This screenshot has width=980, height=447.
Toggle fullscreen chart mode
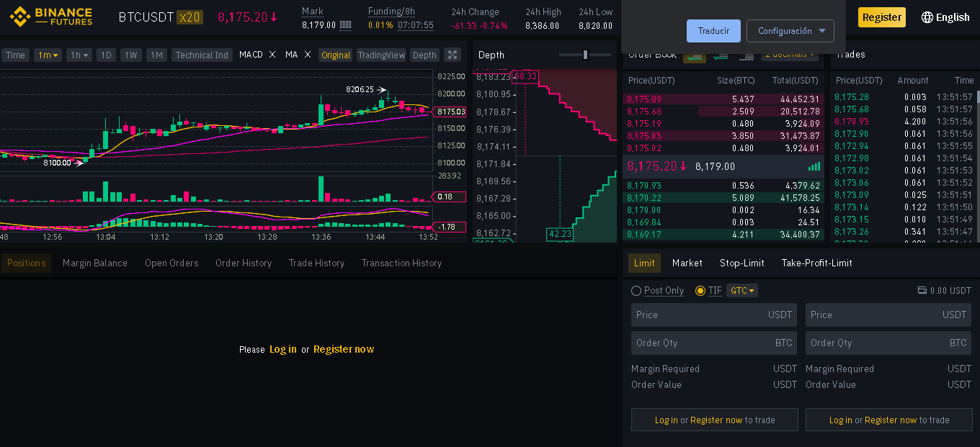452,55
